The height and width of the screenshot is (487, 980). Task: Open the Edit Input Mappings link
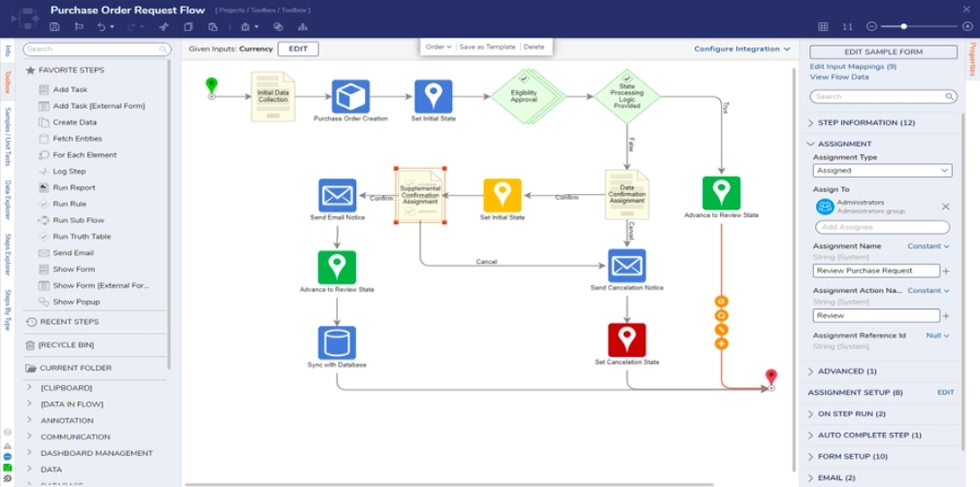[x=853, y=66]
